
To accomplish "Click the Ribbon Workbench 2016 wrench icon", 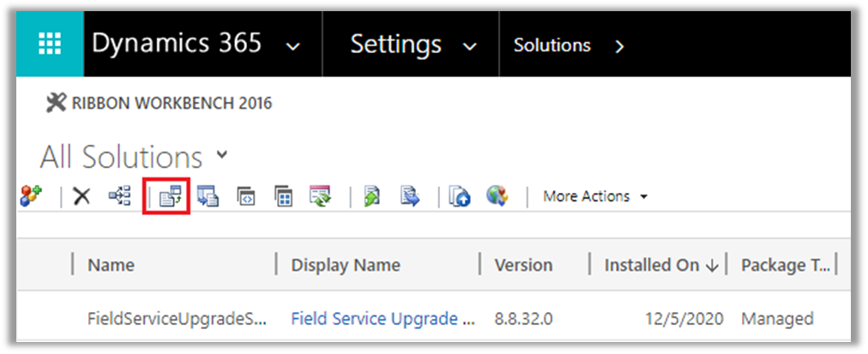I will pos(54,104).
